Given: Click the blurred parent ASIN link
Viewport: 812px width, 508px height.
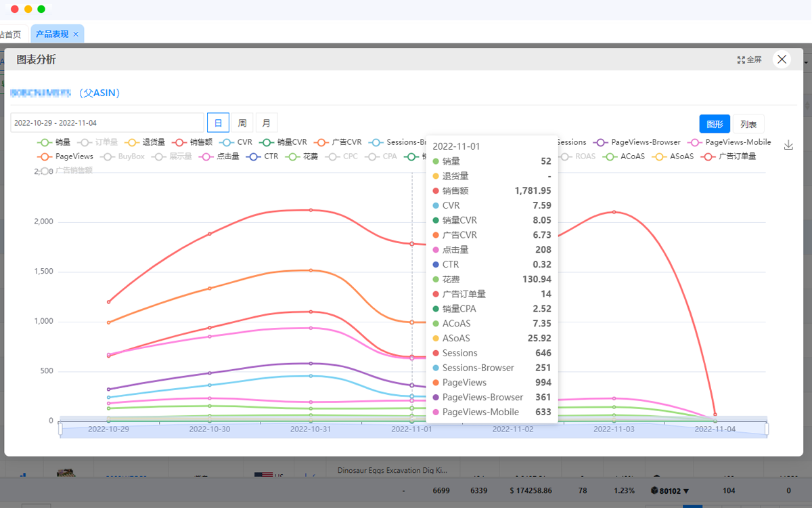Looking at the screenshot, I should click(x=41, y=93).
